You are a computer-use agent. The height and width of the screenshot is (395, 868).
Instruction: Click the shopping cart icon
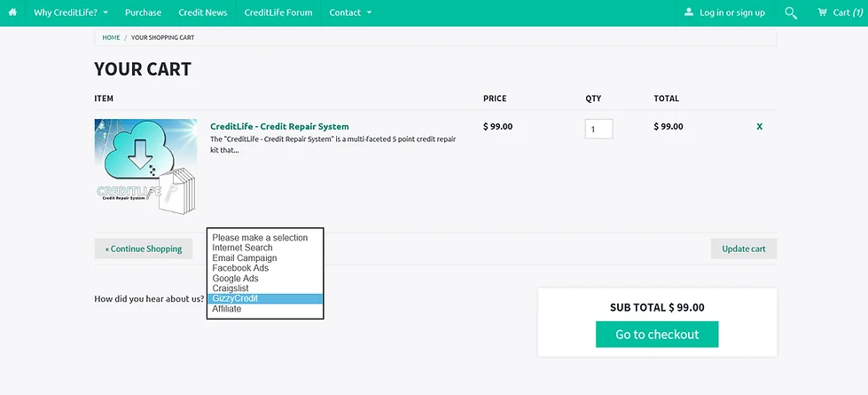[822, 12]
